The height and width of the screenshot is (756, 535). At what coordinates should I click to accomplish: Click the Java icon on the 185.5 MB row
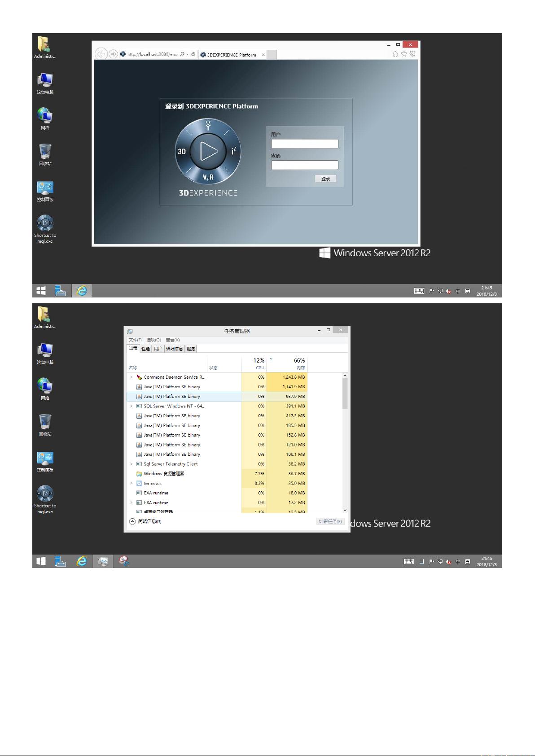point(139,425)
